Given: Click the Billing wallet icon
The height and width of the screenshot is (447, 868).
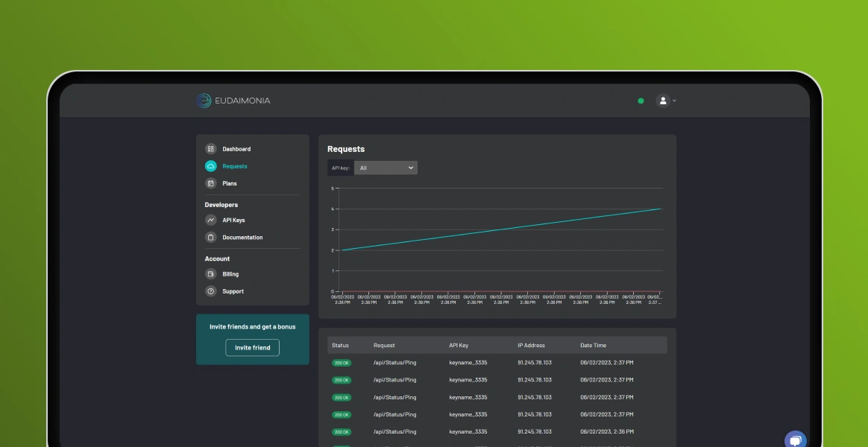Looking at the screenshot, I should [210, 274].
